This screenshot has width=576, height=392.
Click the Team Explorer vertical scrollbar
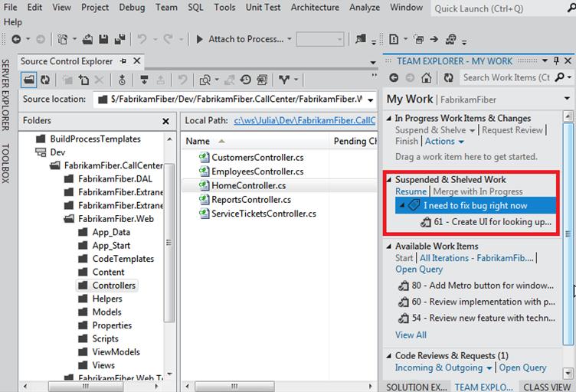click(568, 234)
